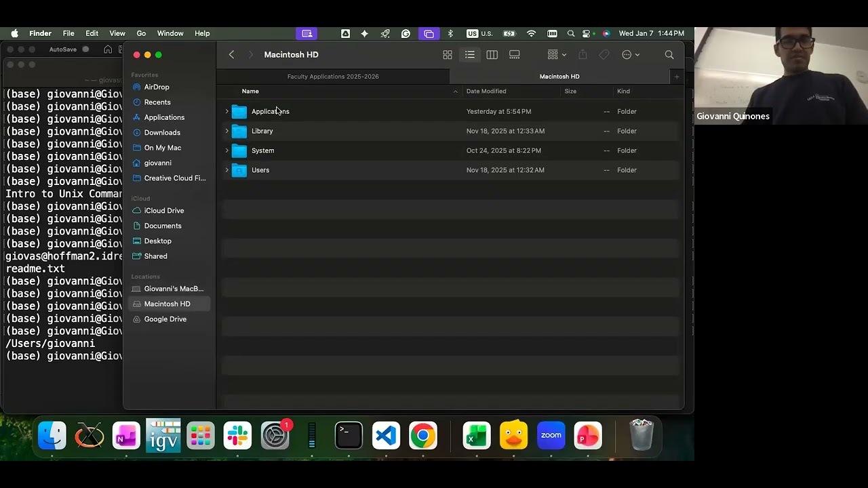Open Slack from the Dock
This screenshot has height=488, width=868.
(237, 436)
